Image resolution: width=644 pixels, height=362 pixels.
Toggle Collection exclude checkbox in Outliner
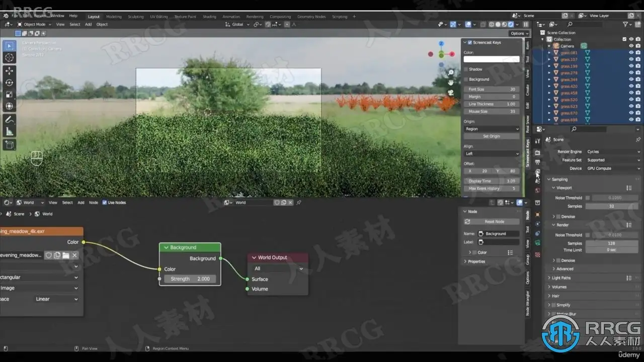click(624, 39)
